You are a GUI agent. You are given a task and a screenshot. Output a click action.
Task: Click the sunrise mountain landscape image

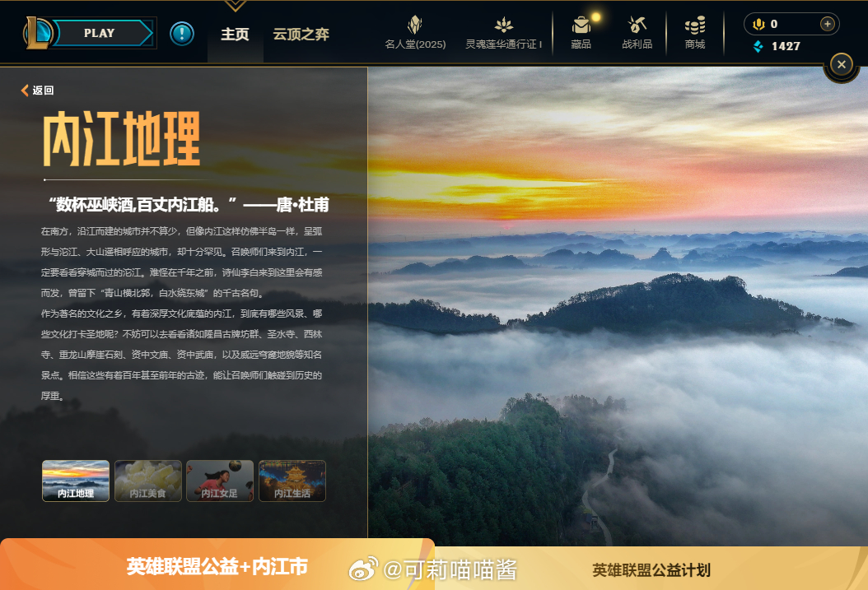tap(618, 306)
